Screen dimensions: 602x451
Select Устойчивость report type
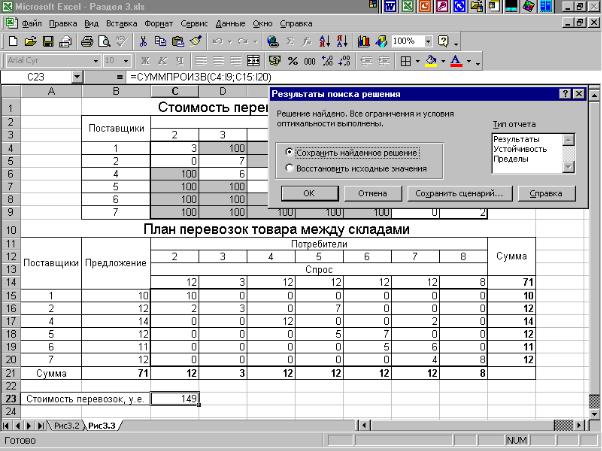click(x=520, y=149)
